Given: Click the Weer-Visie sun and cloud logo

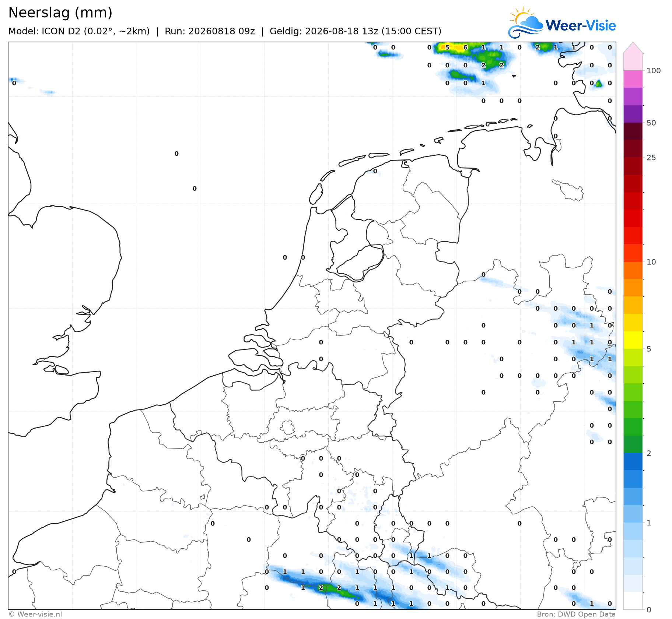Looking at the screenshot, I should 526,22.
